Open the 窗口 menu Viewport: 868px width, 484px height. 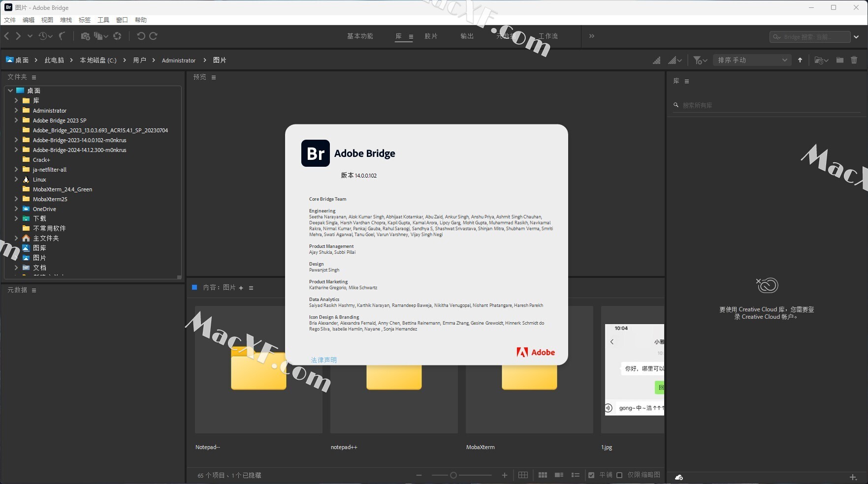(x=122, y=20)
